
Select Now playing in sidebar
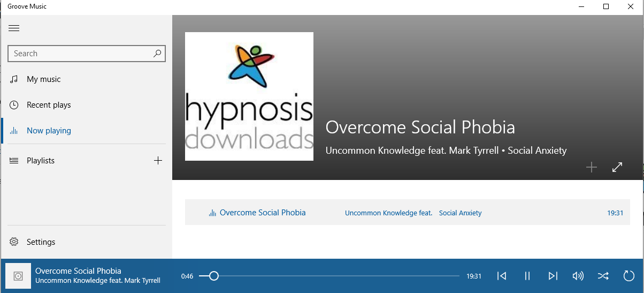point(87,131)
